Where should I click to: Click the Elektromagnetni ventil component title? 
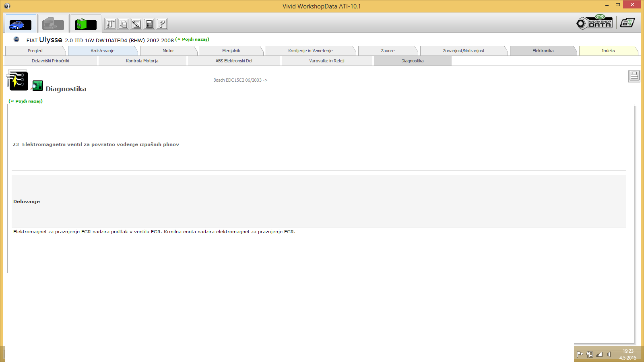tap(96, 144)
